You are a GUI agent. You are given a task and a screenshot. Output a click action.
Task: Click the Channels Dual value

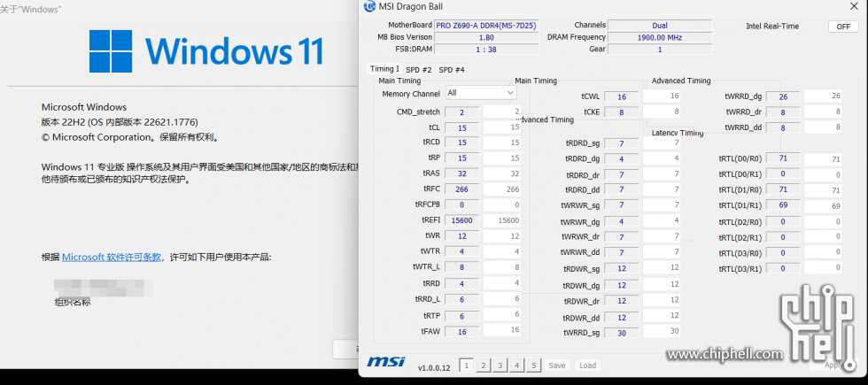coord(659,26)
